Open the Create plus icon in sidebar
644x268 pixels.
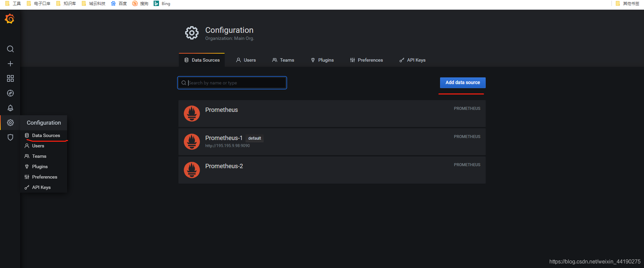click(10, 64)
